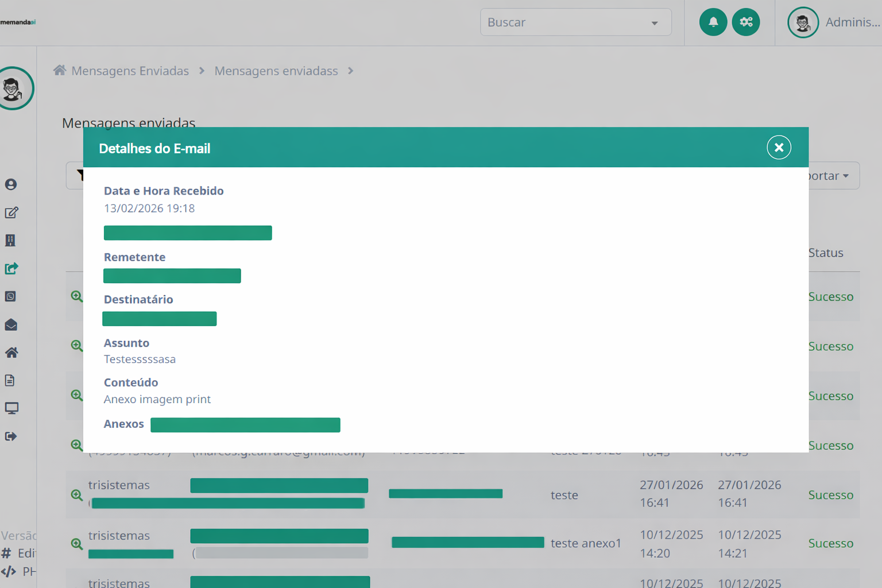Close the Detalhes do E-mail dialog

779,148
